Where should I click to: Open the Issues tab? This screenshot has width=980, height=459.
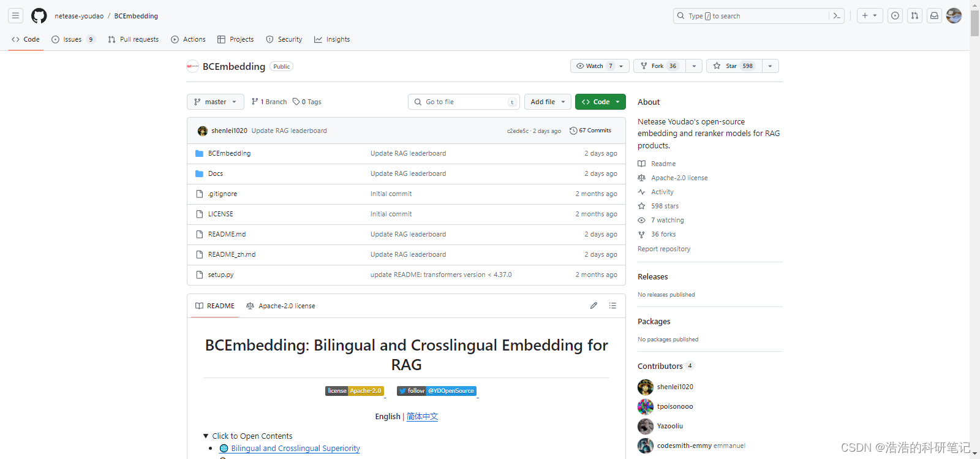click(x=73, y=39)
